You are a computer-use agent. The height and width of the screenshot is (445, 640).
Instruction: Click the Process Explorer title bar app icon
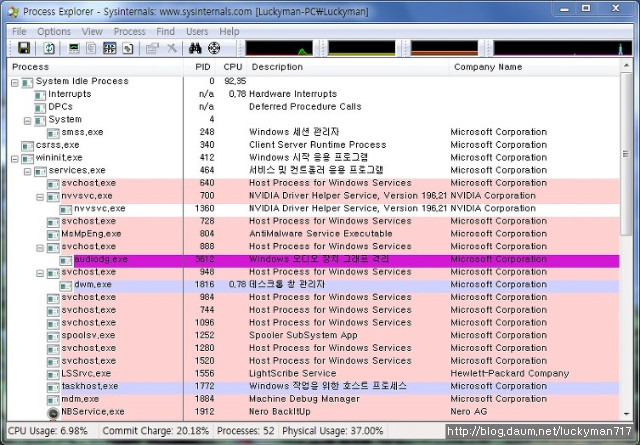pos(13,11)
